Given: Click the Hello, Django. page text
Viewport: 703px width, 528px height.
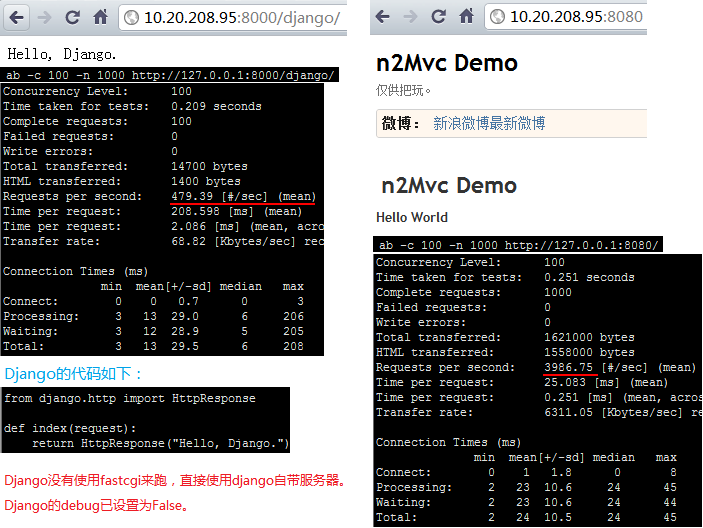Looking at the screenshot, I should tap(62, 53).
